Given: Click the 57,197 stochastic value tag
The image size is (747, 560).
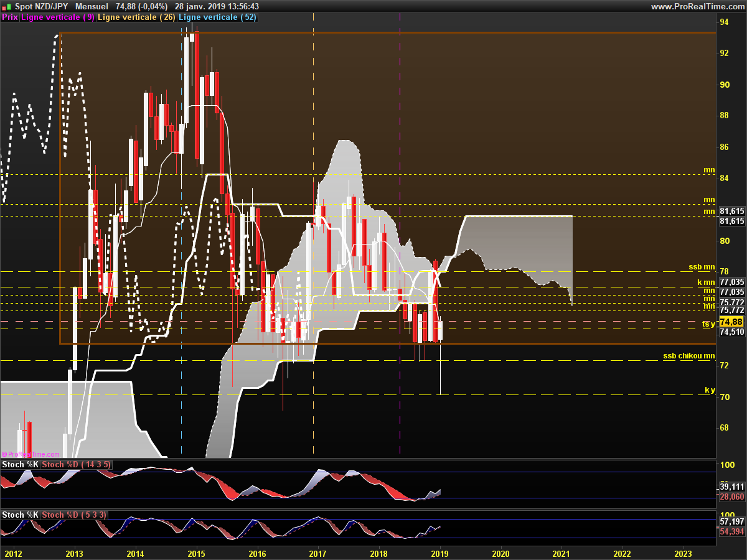Looking at the screenshot, I should (732, 521).
